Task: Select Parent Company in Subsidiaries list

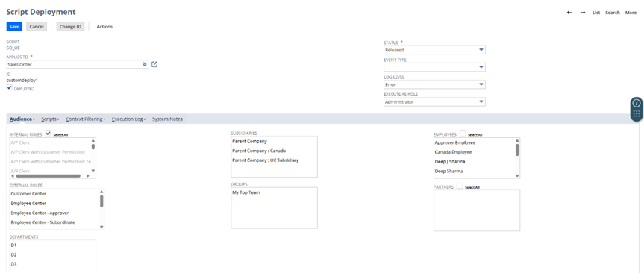Action: [x=250, y=141]
